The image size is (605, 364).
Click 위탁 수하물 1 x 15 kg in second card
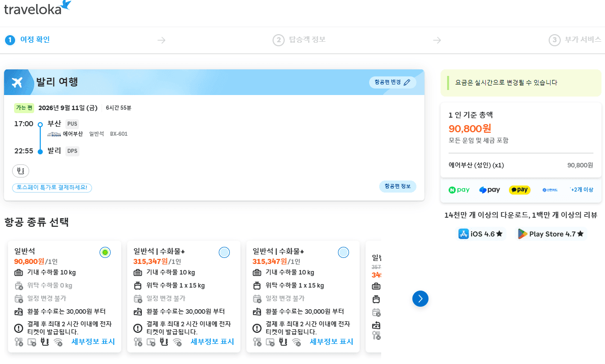click(176, 286)
